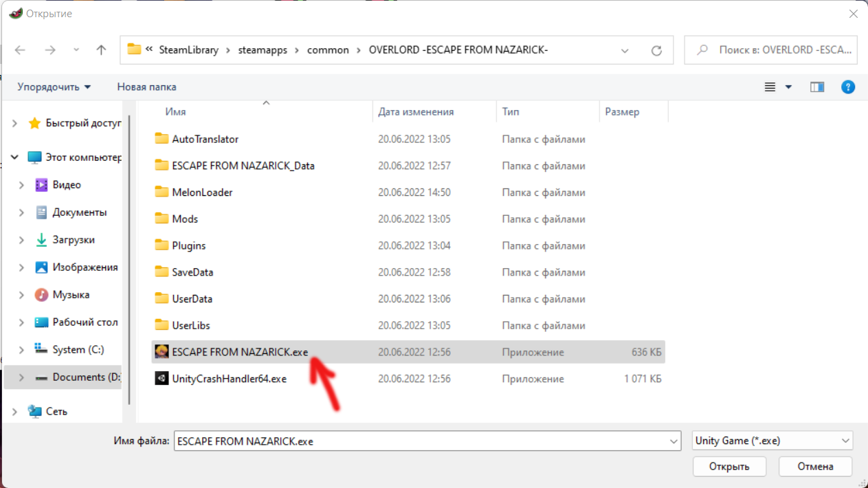Screen dimensions: 868x488
Task: Collapse Этот компьютер tree node
Action: (x=14, y=157)
